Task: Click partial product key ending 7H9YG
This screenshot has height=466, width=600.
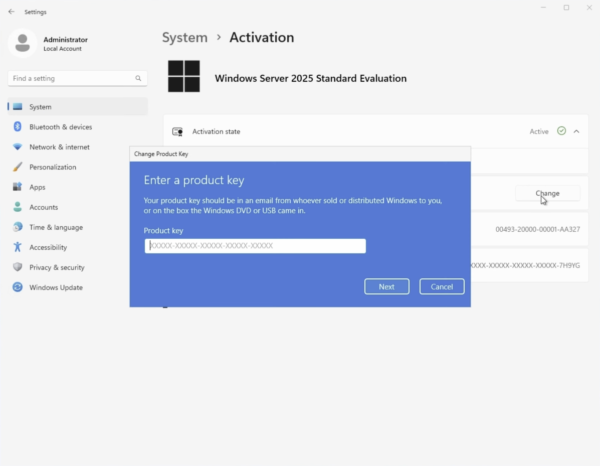Action: point(526,265)
